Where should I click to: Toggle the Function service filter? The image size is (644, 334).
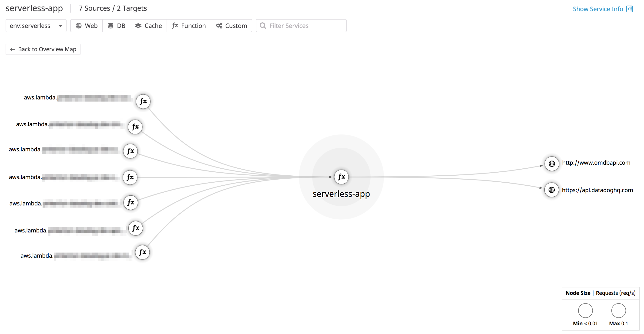click(189, 25)
